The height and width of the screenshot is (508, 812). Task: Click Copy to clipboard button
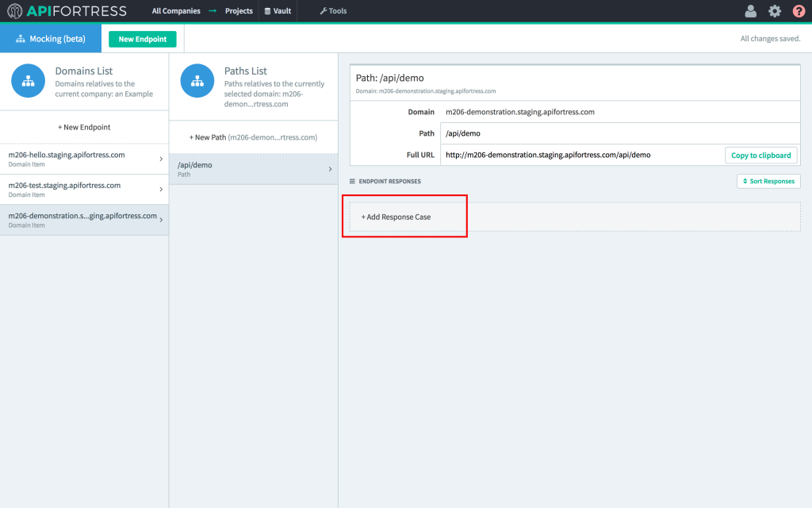coord(760,156)
